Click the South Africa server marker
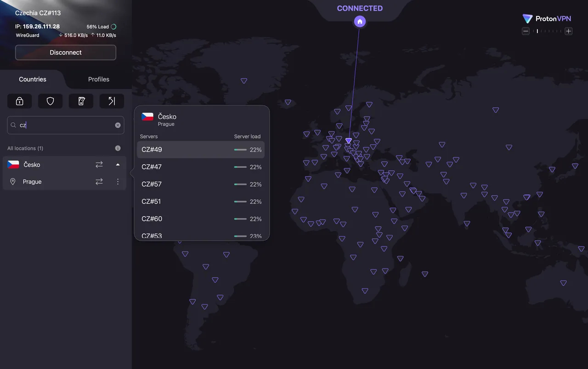588x369 pixels. (x=365, y=291)
